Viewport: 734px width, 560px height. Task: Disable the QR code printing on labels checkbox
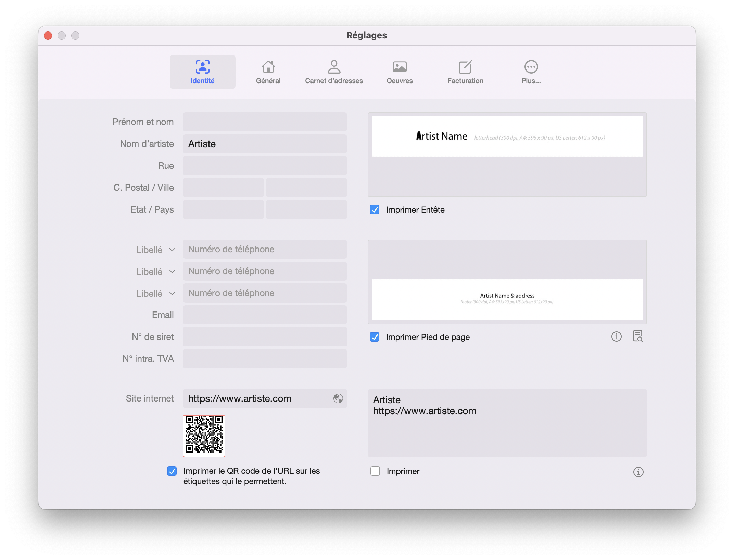point(172,471)
